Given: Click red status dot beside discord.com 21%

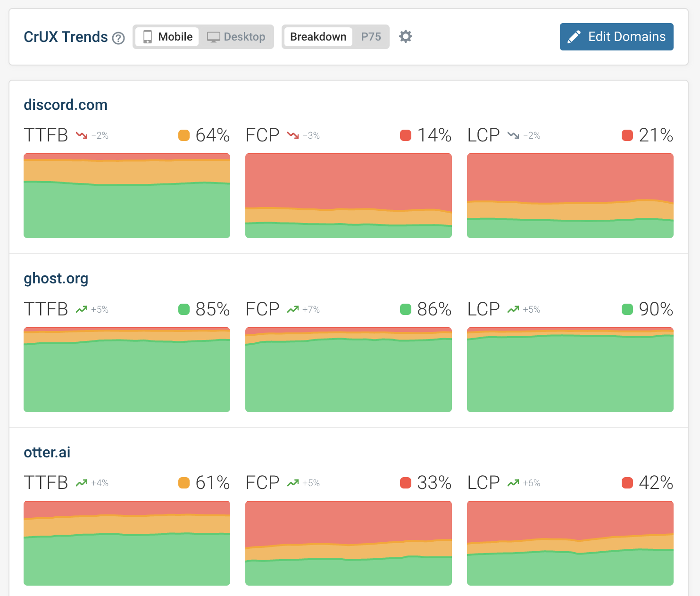Looking at the screenshot, I should pyautogui.click(x=627, y=135).
